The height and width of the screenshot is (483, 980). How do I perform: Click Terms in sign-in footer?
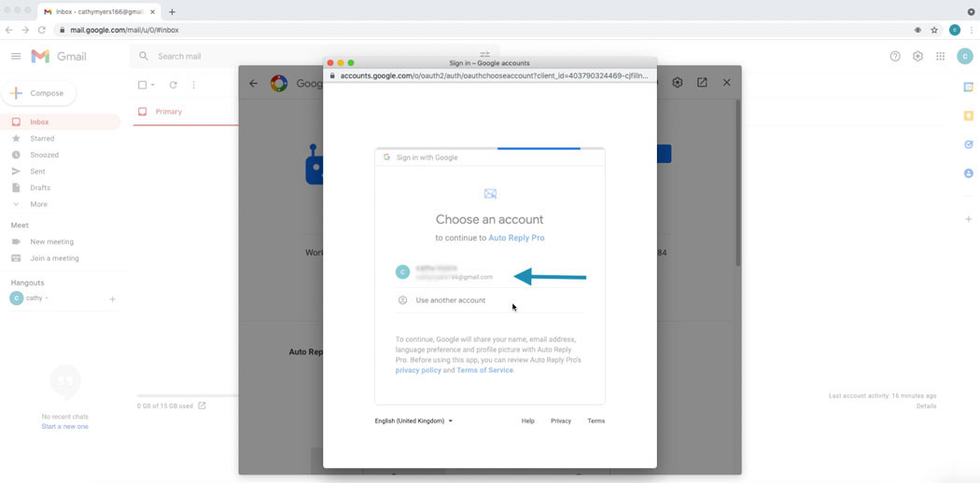[x=596, y=421]
